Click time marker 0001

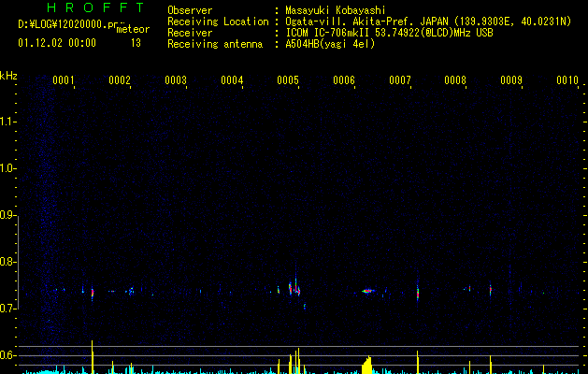pos(63,80)
